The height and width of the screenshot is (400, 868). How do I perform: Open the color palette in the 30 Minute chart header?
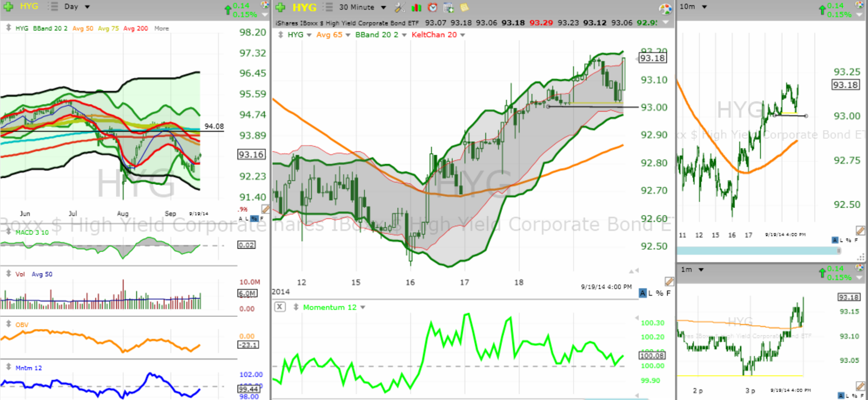665,9
